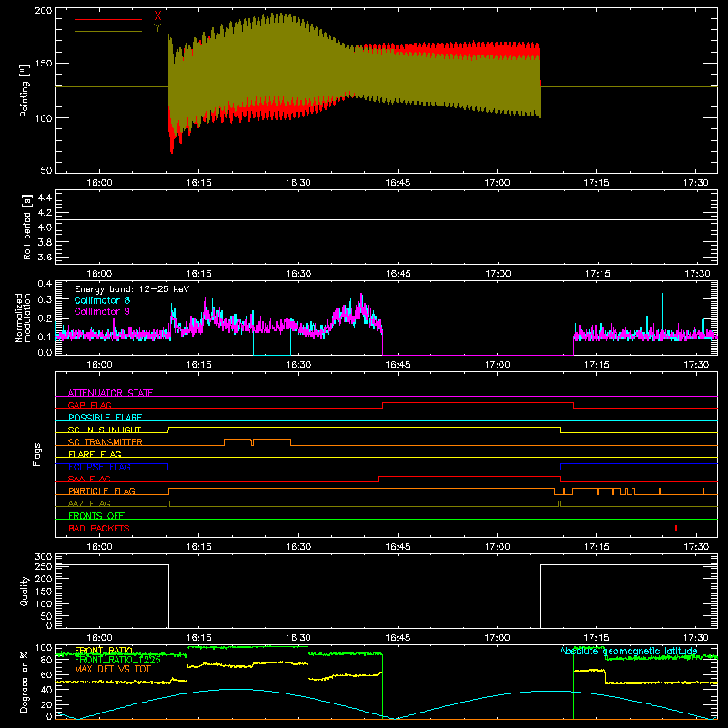Click the 250 tick on Quality axis
This screenshot has height=728, width=728.
click(x=44, y=567)
